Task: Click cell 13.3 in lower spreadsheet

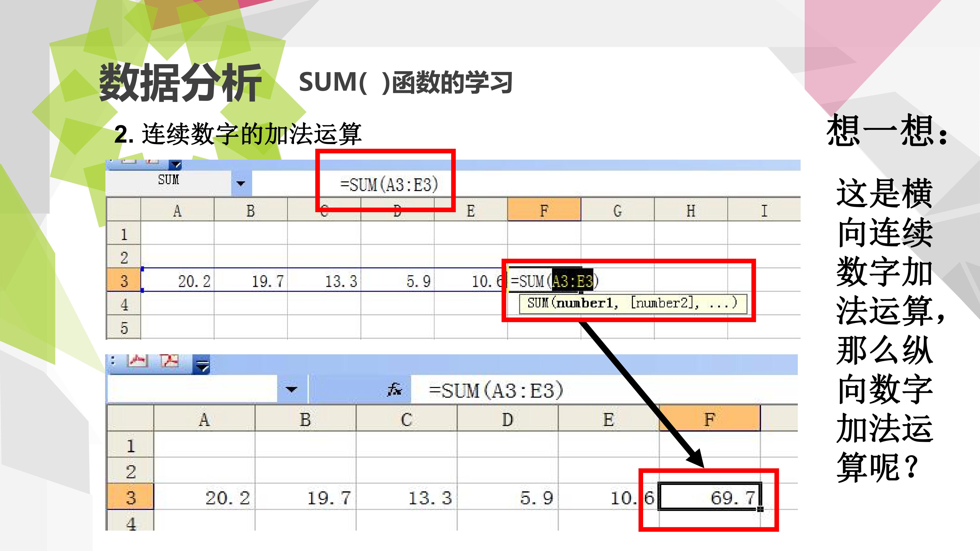Action: click(x=406, y=497)
